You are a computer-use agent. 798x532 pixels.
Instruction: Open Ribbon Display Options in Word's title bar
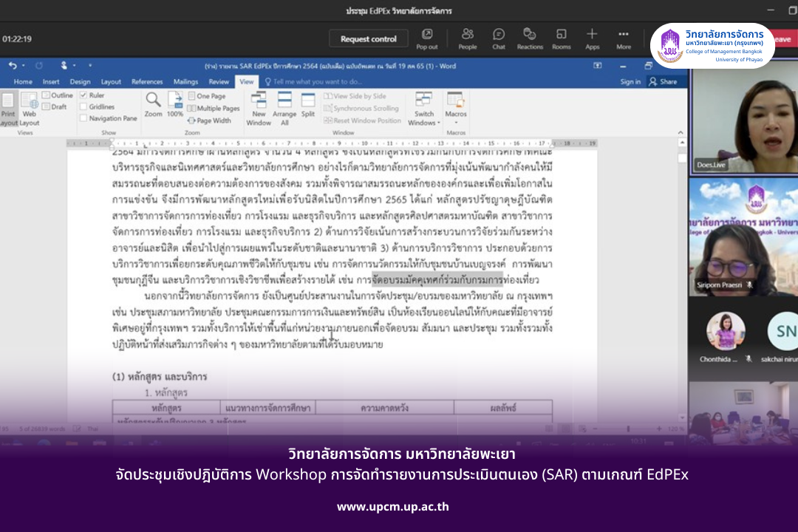(x=598, y=66)
